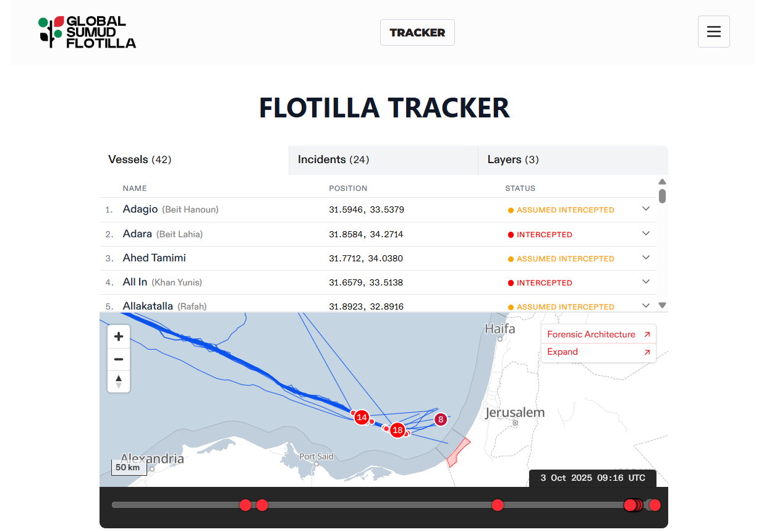This screenshot has height=532, width=777.
Task: Expand the Ahed Tamimi row chevron
Action: tap(645, 258)
